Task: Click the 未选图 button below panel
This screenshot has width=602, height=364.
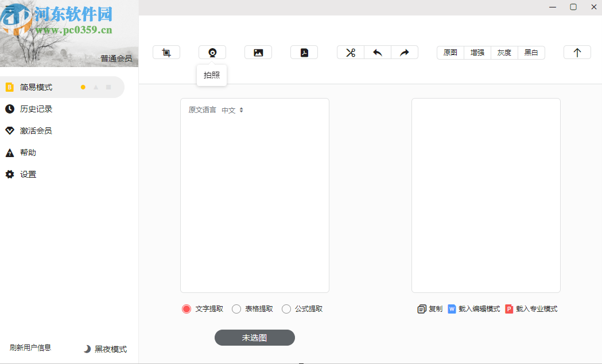Action: click(254, 338)
